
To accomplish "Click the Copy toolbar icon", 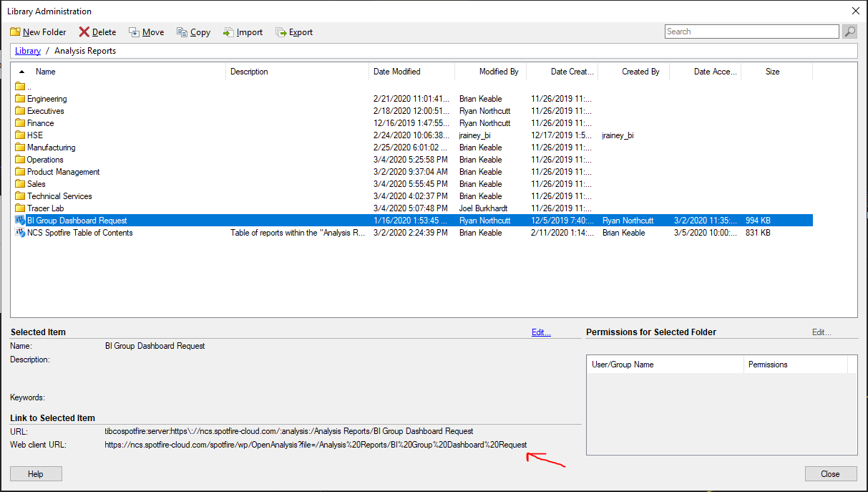I will pyautogui.click(x=182, y=32).
